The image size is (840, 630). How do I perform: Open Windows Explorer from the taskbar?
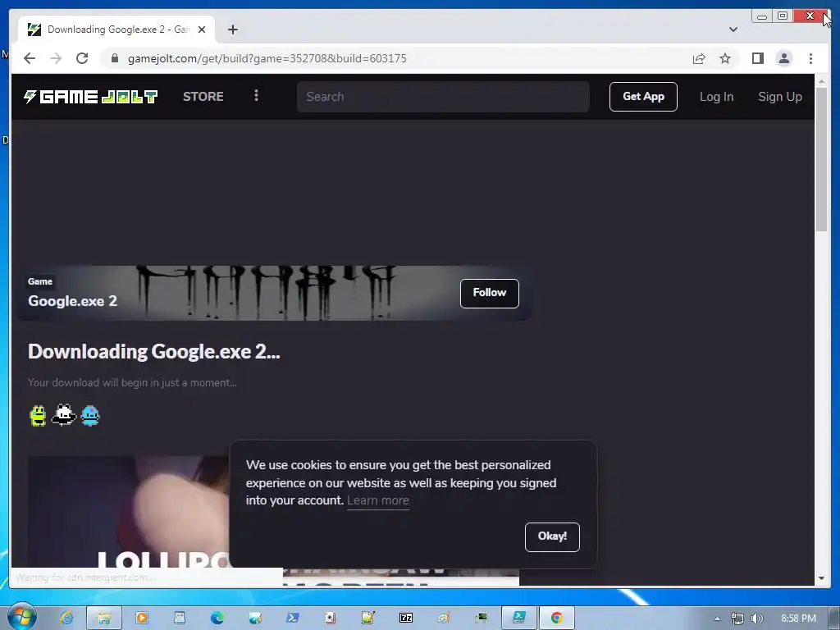[104, 618]
